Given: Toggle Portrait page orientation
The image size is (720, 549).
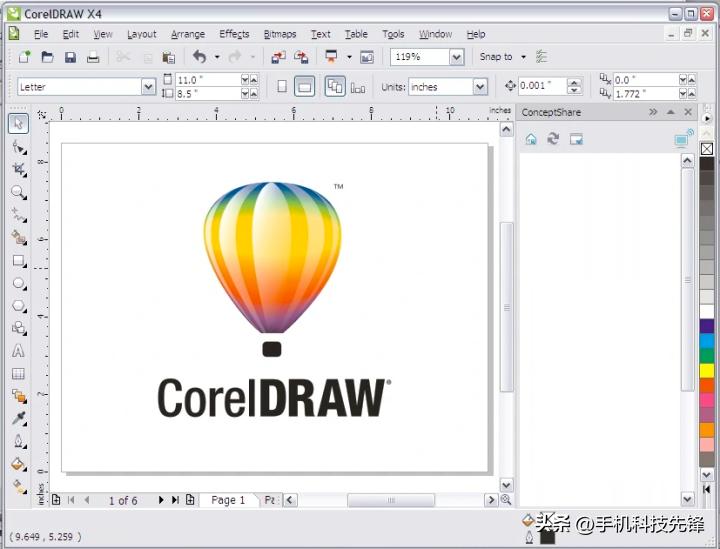Looking at the screenshot, I should pyautogui.click(x=282, y=87).
